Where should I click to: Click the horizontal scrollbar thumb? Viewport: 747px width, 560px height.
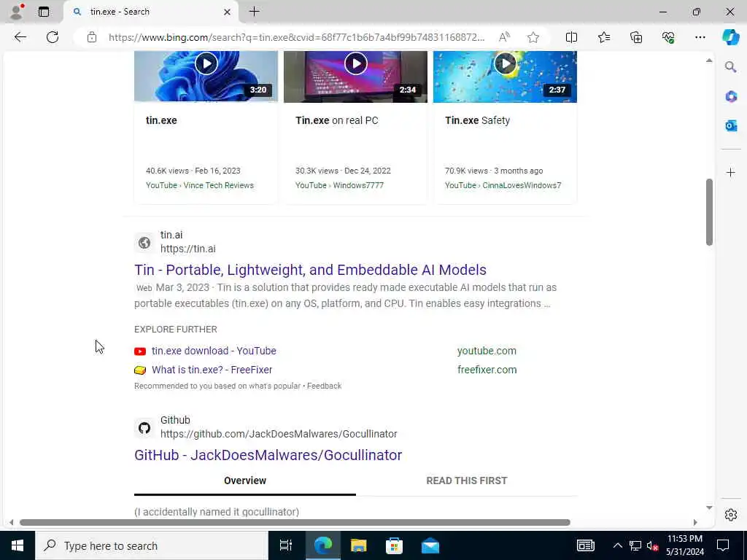pyautogui.click(x=295, y=522)
